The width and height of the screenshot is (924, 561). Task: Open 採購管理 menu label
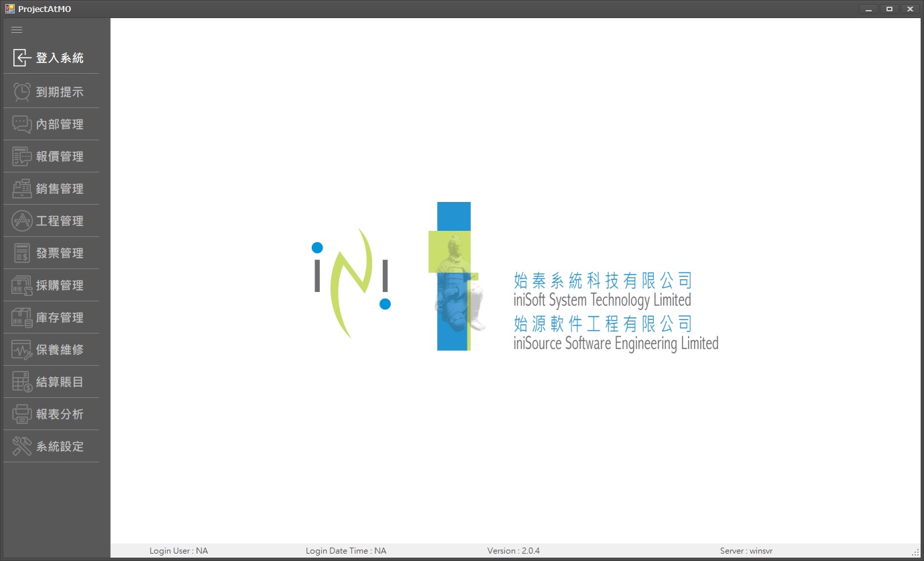(x=60, y=285)
